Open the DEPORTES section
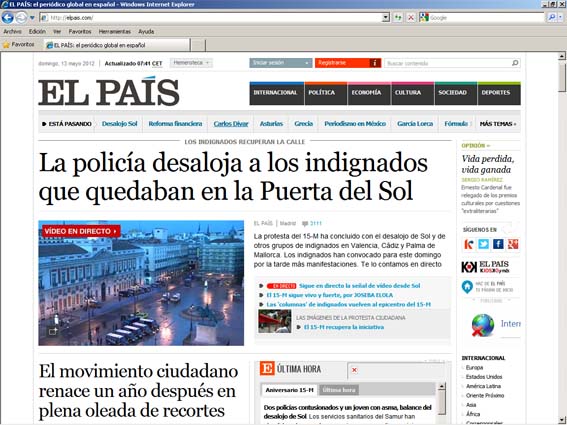567x425 pixels. (x=499, y=93)
